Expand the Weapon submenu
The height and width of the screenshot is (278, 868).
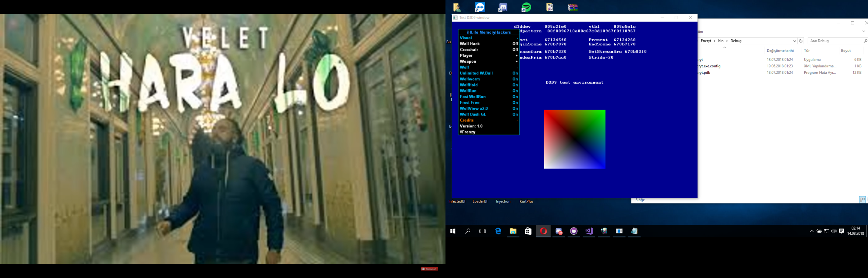pos(489,61)
